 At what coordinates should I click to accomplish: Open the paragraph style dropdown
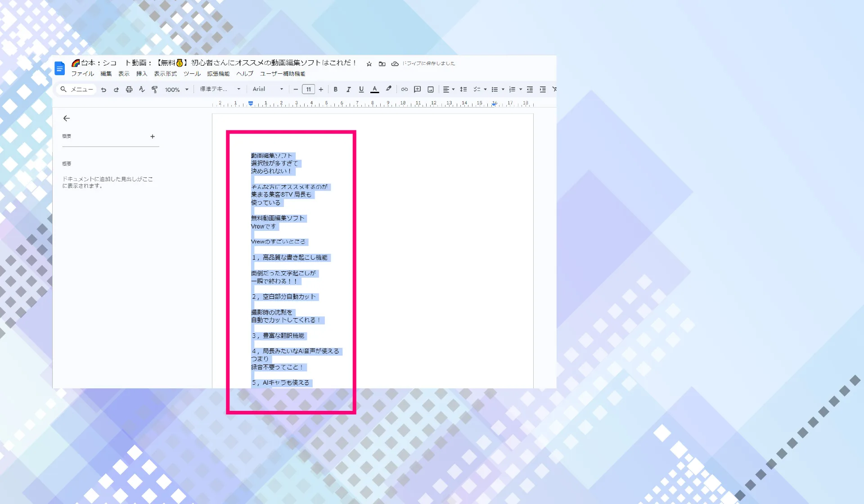click(x=220, y=89)
